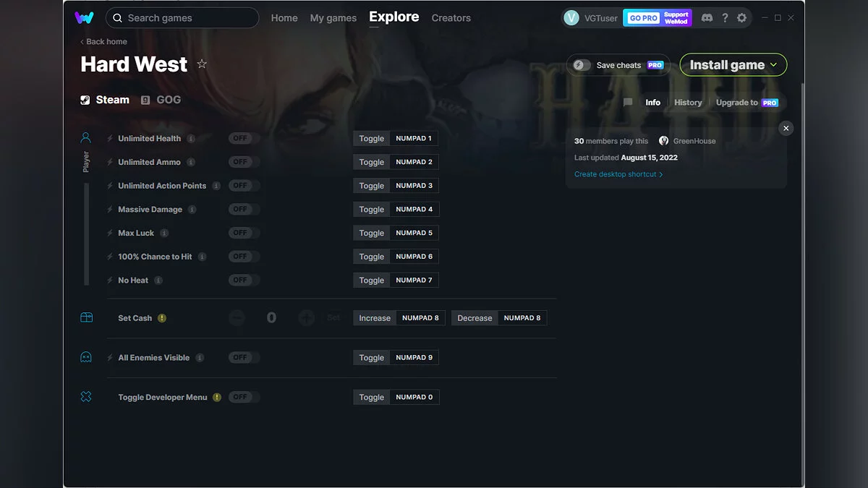The height and width of the screenshot is (488, 868).
Task: Show info for 100% Chance to Hit
Action: (203, 257)
